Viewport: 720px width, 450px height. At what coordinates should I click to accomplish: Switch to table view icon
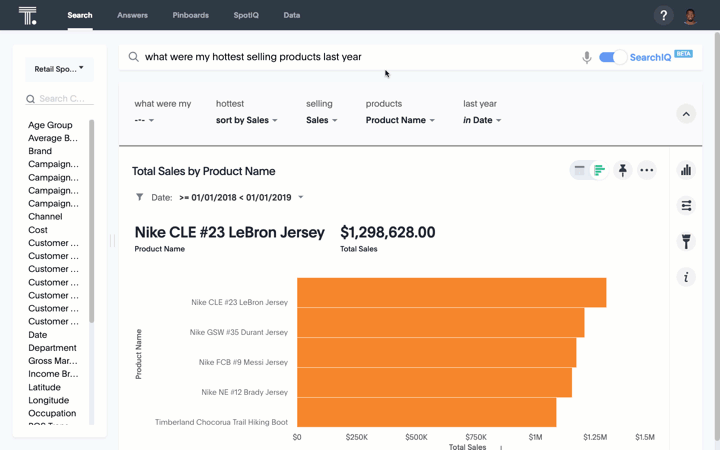click(579, 170)
